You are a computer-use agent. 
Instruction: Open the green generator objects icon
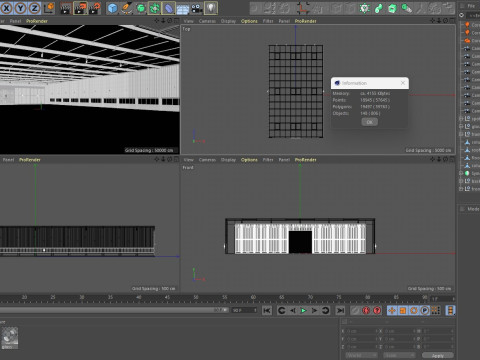coord(141,8)
